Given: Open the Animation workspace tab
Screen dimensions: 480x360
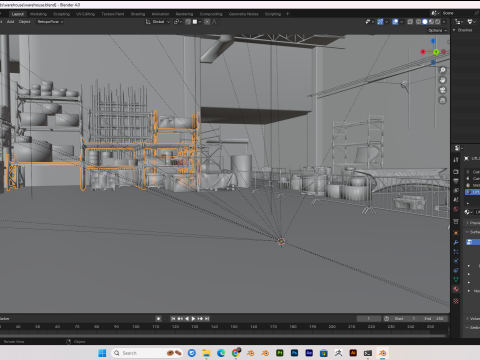Looking at the screenshot, I should [160, 14].
